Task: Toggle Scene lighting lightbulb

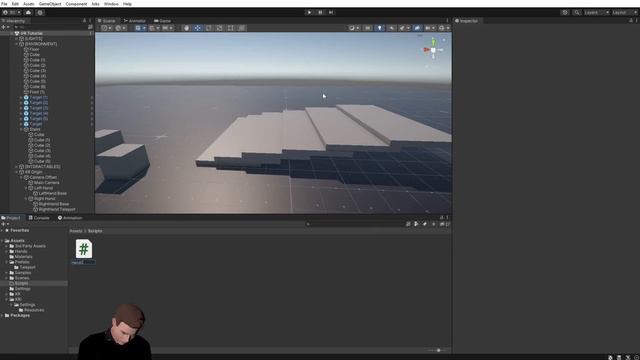Action: 380,28
